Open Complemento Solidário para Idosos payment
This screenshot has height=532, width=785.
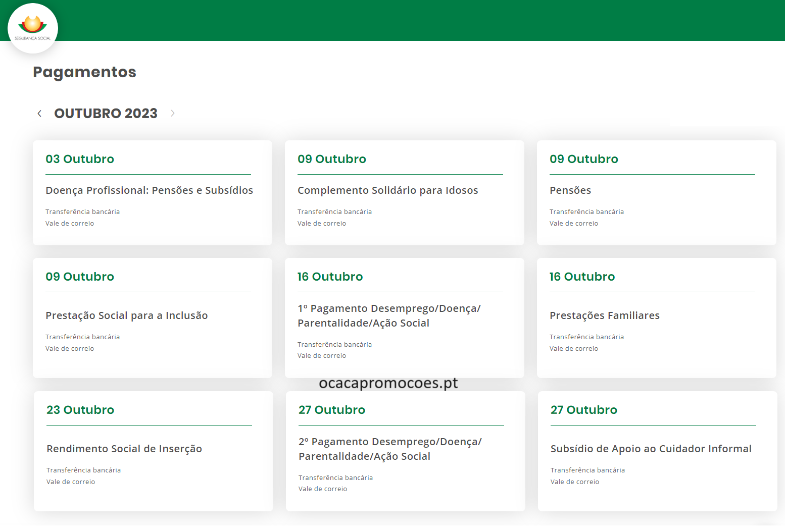(x=387, y=190)
